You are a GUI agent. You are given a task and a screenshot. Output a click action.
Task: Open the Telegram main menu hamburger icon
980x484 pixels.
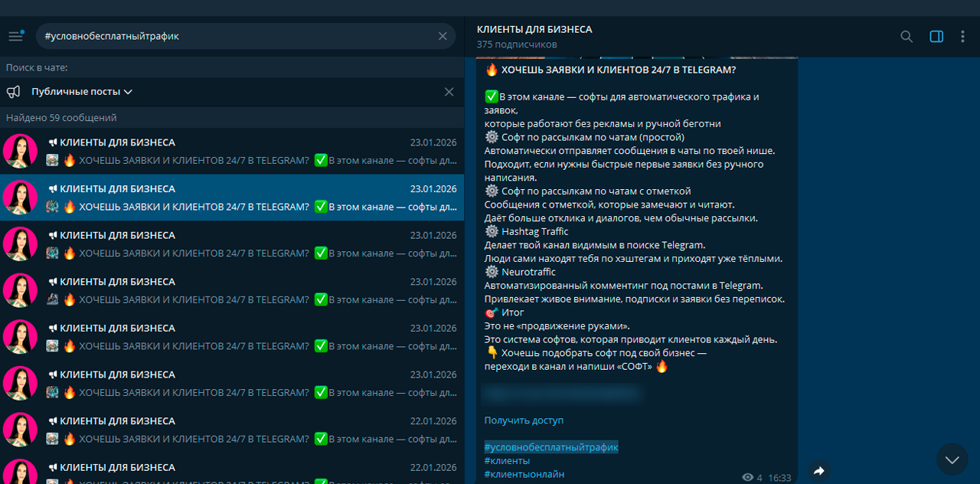[x=15, y=36]
